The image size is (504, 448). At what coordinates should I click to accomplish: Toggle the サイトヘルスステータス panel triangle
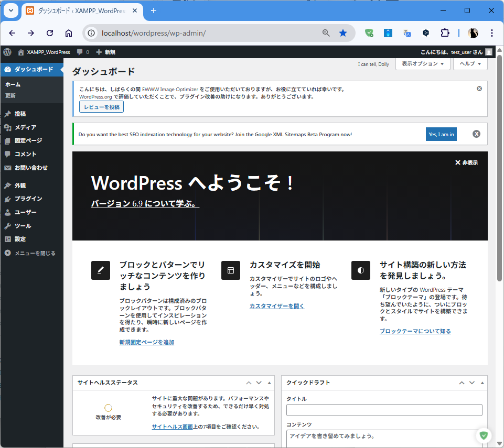[x=270, y=383]
